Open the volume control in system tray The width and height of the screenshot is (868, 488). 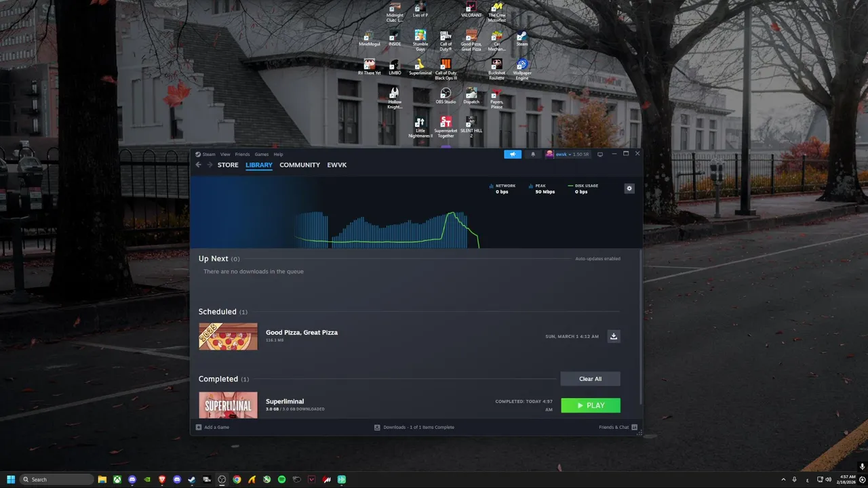pos(829,479)
